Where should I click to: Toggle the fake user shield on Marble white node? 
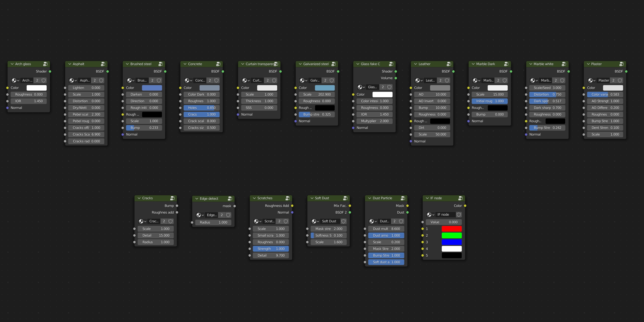tap(562, 80)
